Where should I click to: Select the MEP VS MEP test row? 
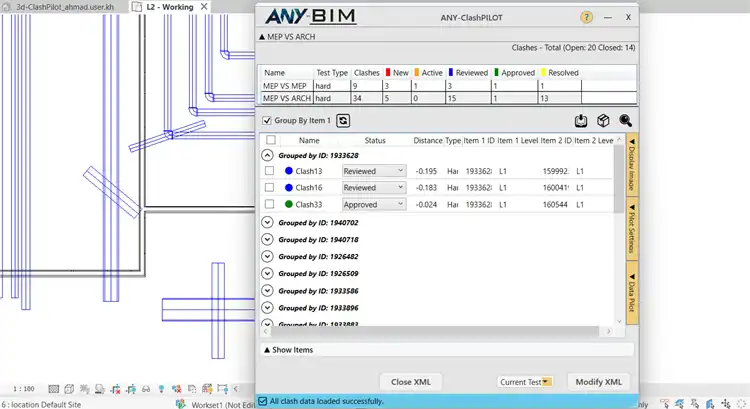pyautogui.click(x=448, y=86)
